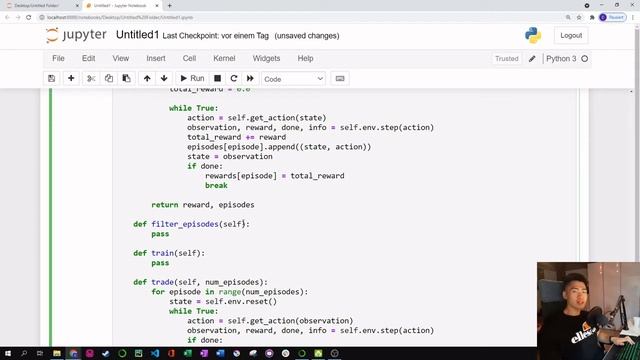The width and height of the screenshot is (640, 360).
Task: Switch to the Desktop/Untitled Folder browser tab
Action: tap(41, 6)
